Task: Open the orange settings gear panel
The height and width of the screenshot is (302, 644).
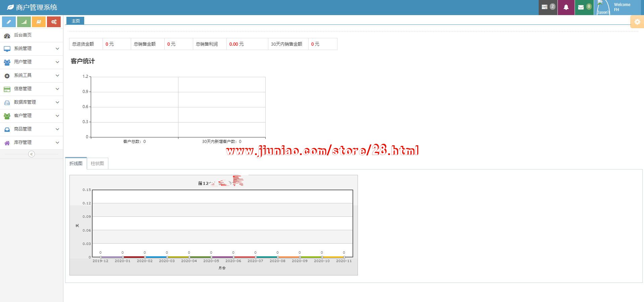Action: (x=637, y=22)
